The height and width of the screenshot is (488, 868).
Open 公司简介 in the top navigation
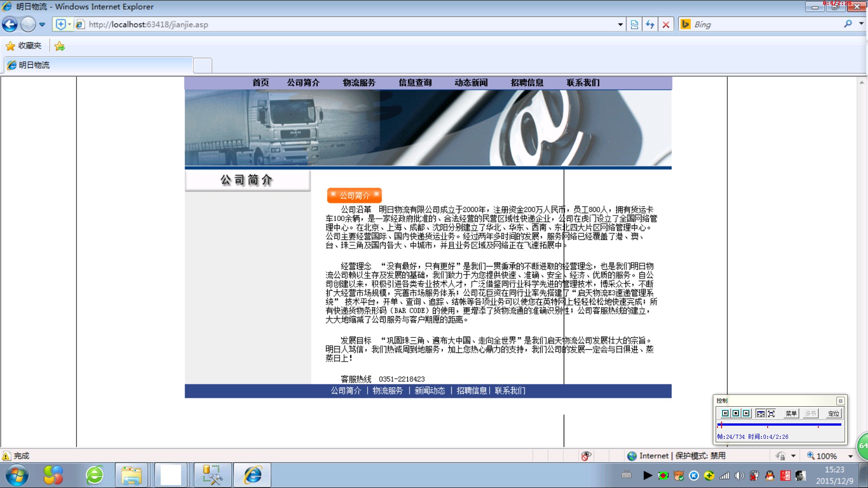point(303,83)
